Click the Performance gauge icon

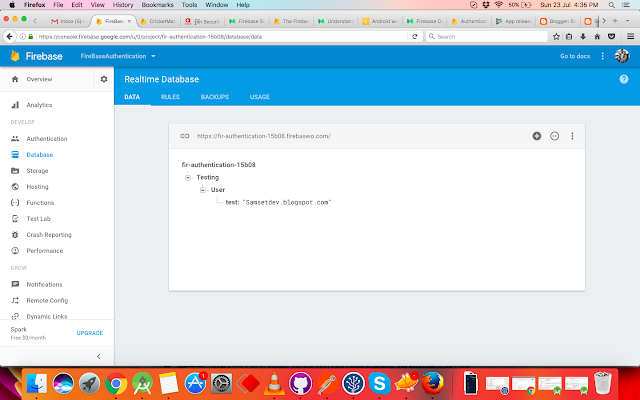pyautogui.click(x=15, y=251)
